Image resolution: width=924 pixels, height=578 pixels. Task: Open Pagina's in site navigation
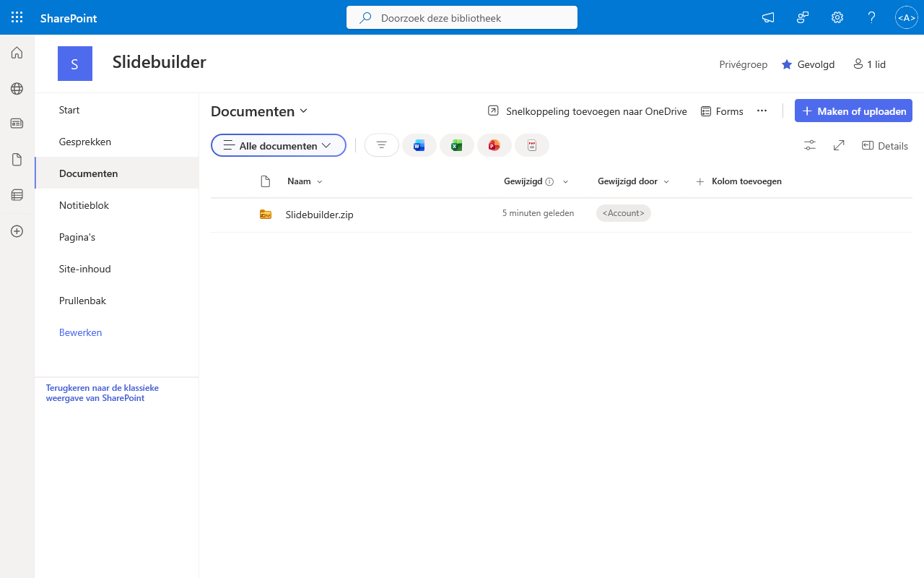(117, 237)
